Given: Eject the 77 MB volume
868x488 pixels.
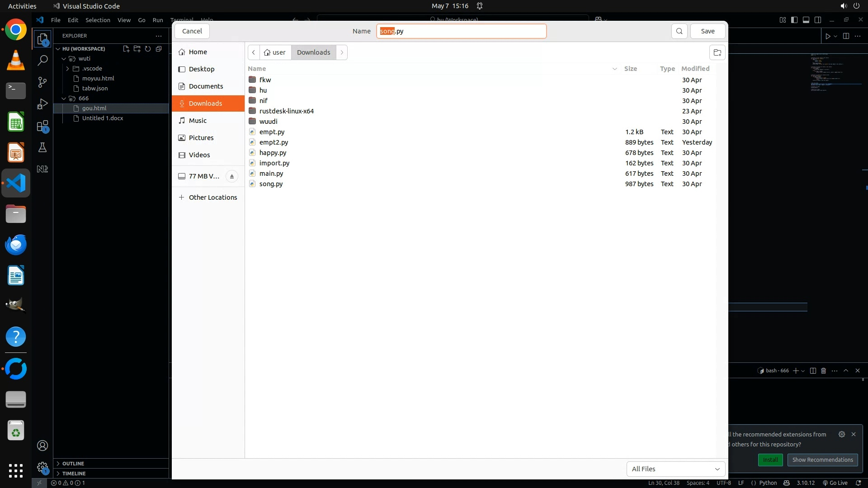Looking at the screenshot, I should tap(231, 176).
